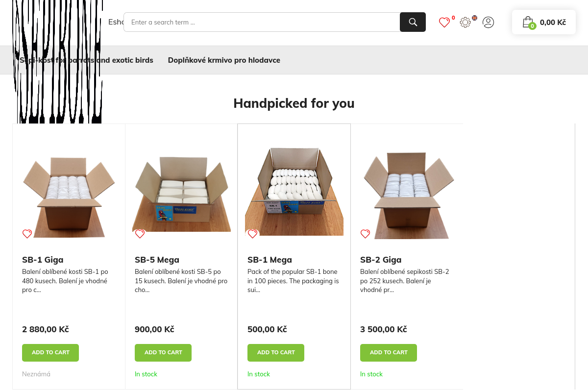Add SB-2 Giga to wishlist
Screen dimensions: 588x392
point(366,234)
